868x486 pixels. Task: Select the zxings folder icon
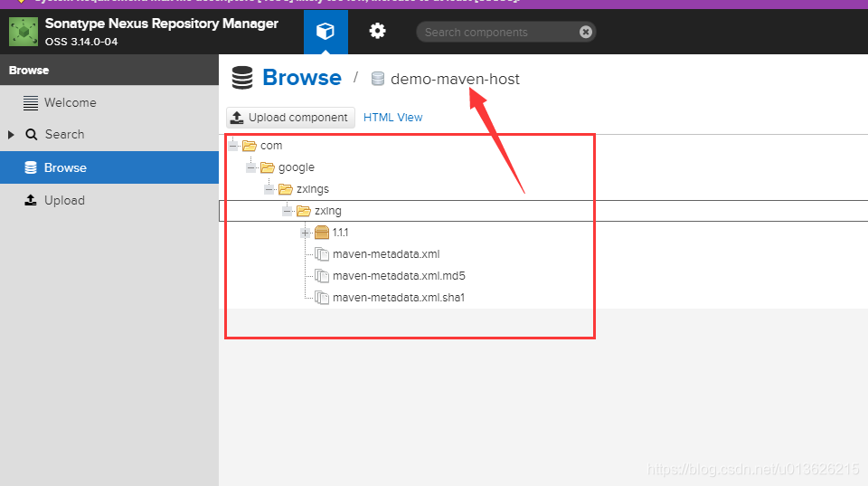286,189
